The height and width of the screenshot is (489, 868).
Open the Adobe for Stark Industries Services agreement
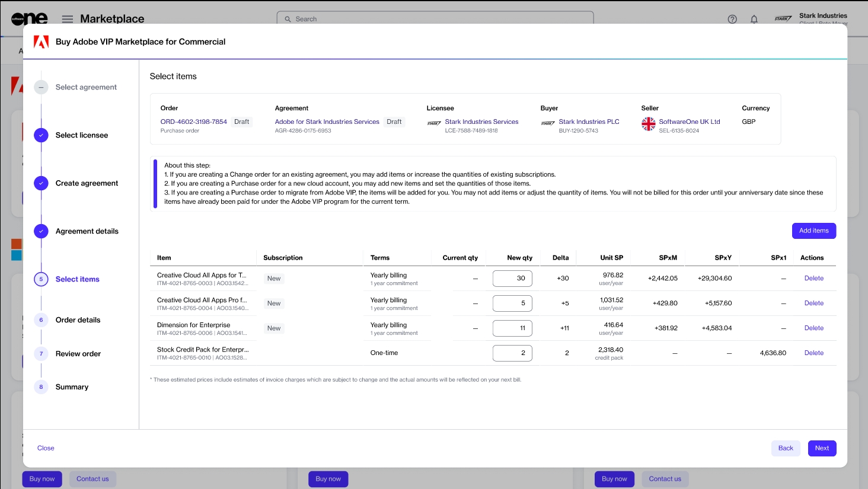click(x=327, y=122)
